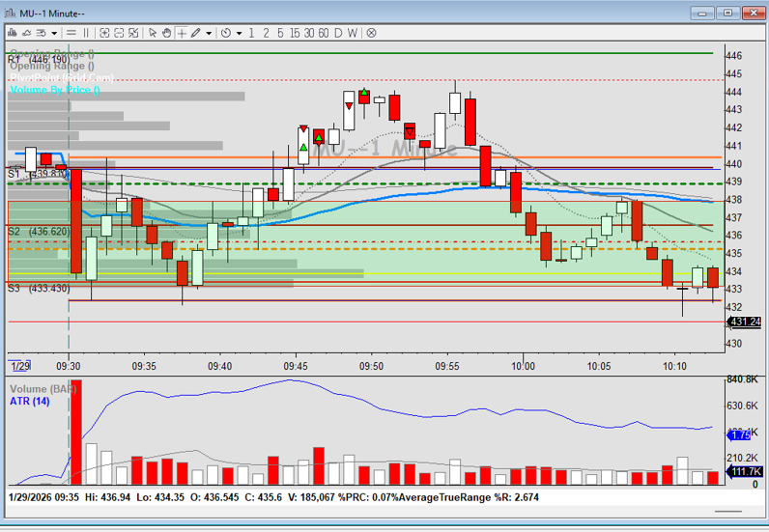Click the chart settings list icon

tap(42, 33)
